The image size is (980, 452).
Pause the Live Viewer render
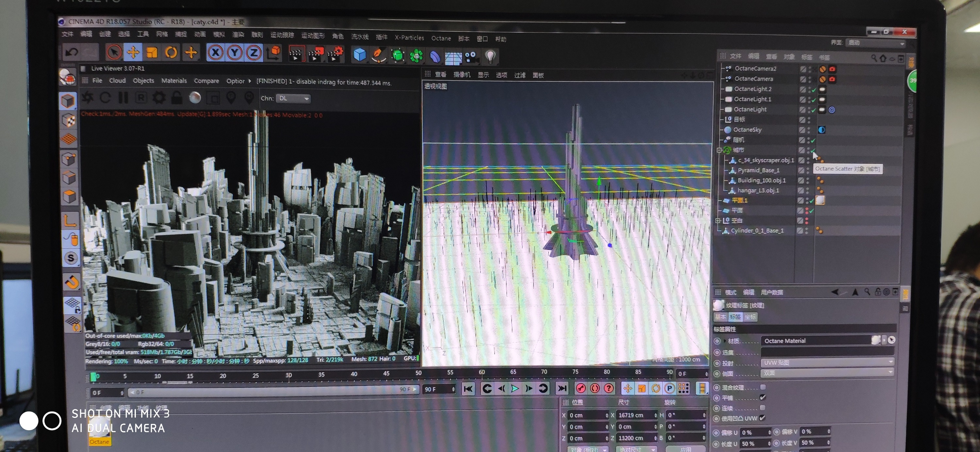tap(123, 98)
